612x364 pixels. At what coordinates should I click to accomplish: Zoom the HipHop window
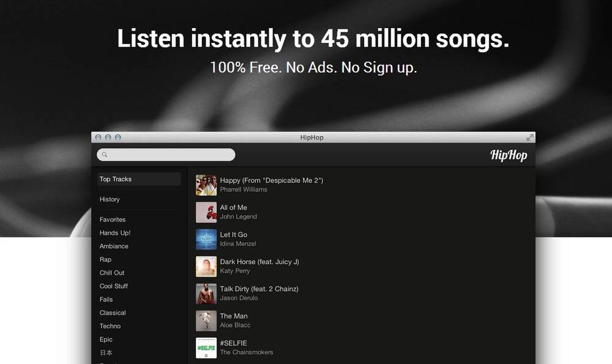pos(118,137)
